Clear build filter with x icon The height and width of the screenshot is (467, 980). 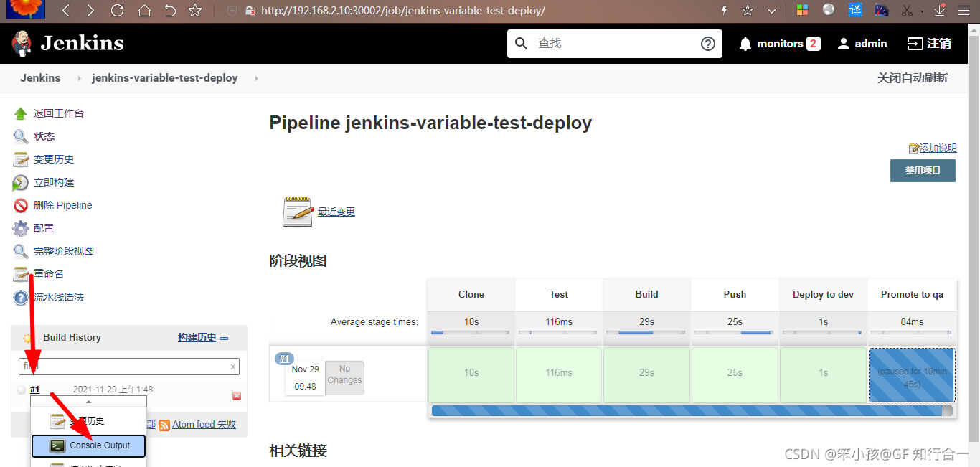232,367
